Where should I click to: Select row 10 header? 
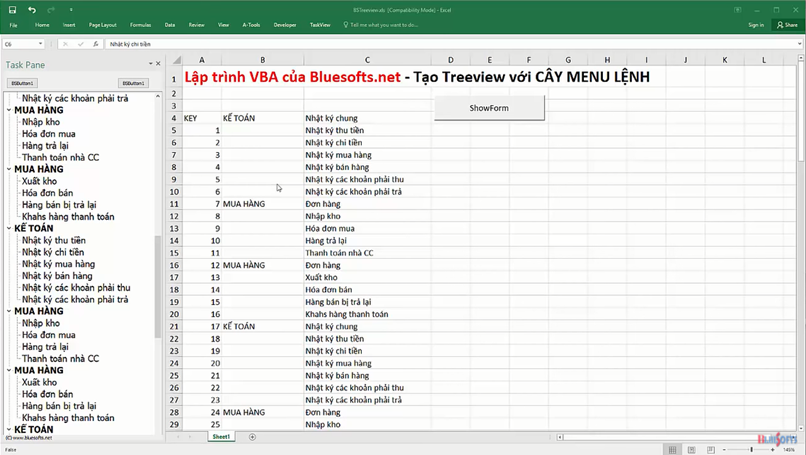(174, 192)
